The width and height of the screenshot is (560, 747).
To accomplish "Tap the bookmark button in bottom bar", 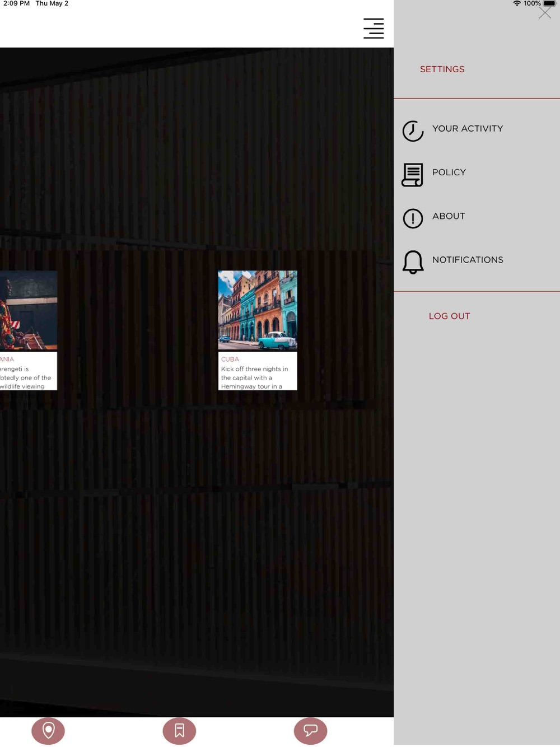I will click(x=179, y=731).
